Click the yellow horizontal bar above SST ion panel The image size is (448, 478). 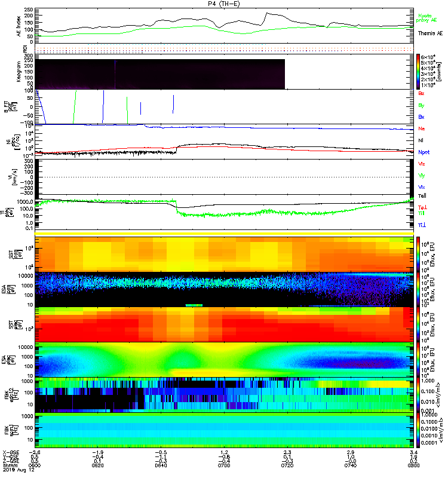(x=224, y=234)
